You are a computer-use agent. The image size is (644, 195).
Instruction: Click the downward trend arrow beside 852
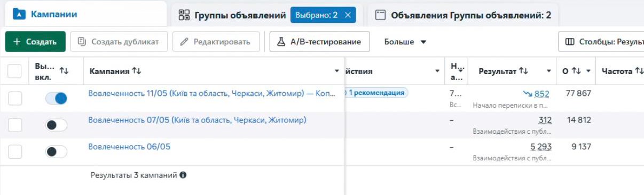pyautogui.click(x=528, y=94)
